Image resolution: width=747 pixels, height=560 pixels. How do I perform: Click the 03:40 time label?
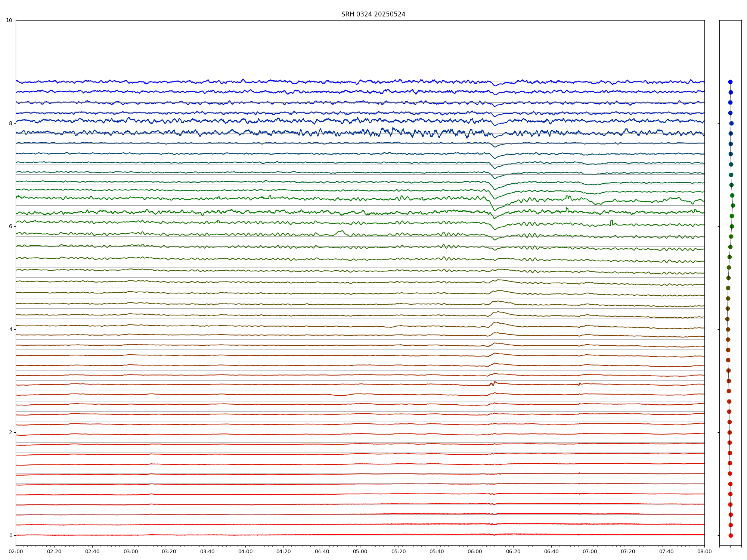click(x=207, y=551)
